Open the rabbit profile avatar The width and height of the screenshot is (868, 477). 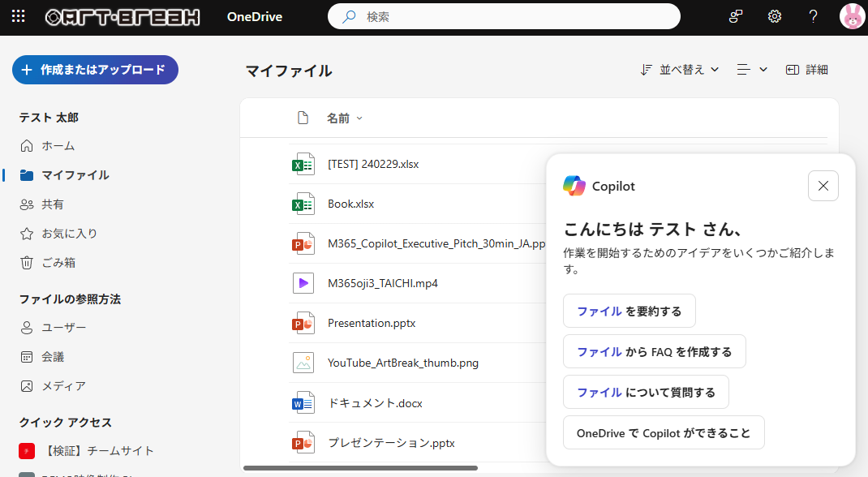pyautogui.click(x=852, y=16)
